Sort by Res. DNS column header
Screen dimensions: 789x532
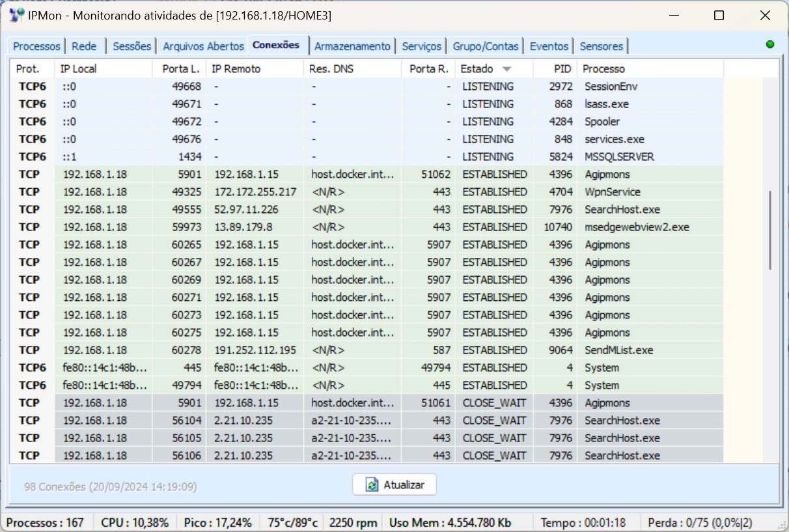click(353, 68)
